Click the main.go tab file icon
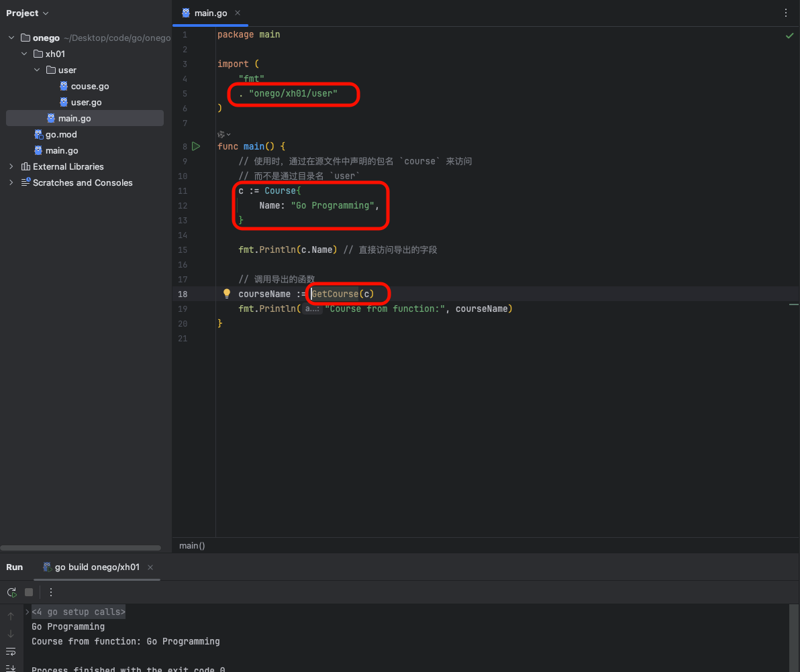This screenshot has width=800, height=672. click(x=186, y=13)
